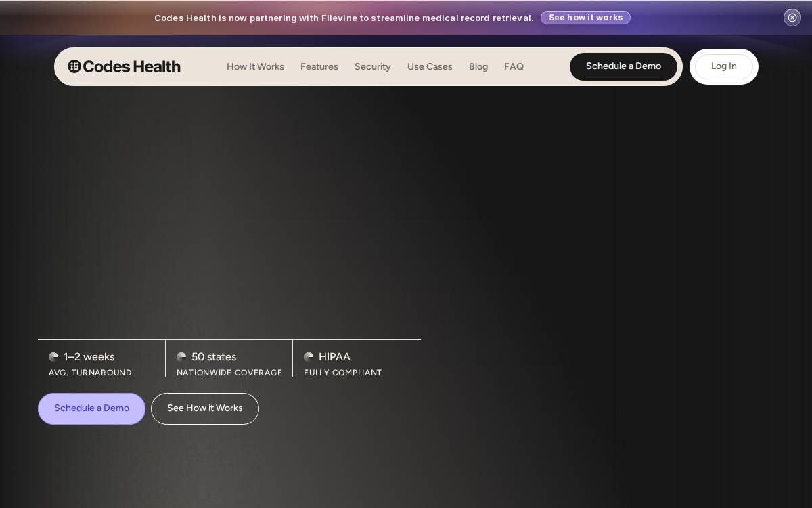The width and height of the screenshot is (812, 508).
Task: Open the Security nav link
Action: click(373, 66)
